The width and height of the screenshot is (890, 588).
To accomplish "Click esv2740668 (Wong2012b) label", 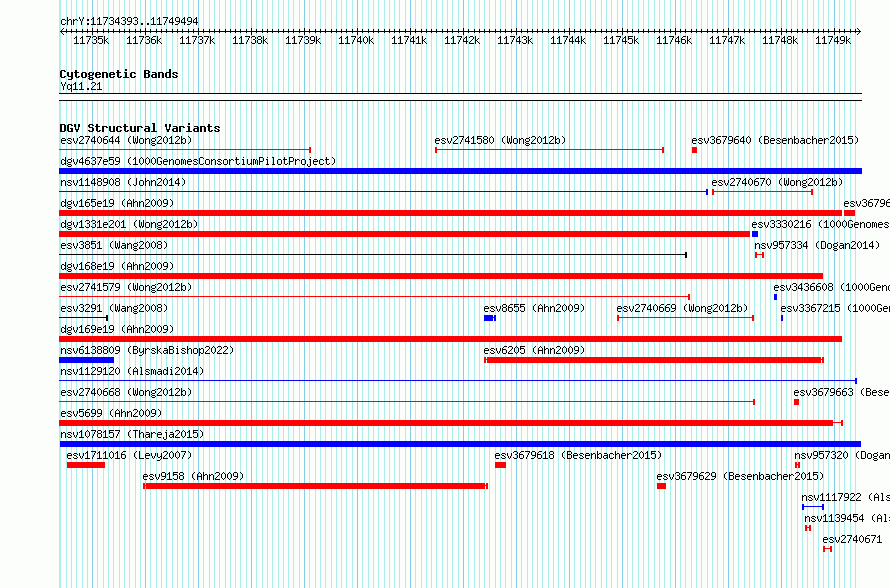I will click(x=126, y=392).
